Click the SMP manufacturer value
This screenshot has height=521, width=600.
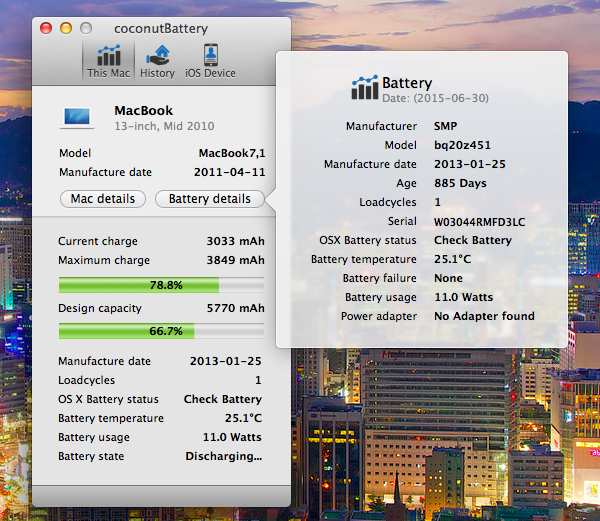tap(445, 126)
